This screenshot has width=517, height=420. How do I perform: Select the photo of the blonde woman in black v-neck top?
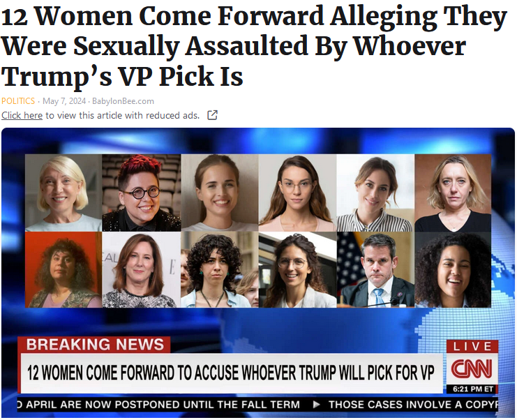click(x=453, y=193)
